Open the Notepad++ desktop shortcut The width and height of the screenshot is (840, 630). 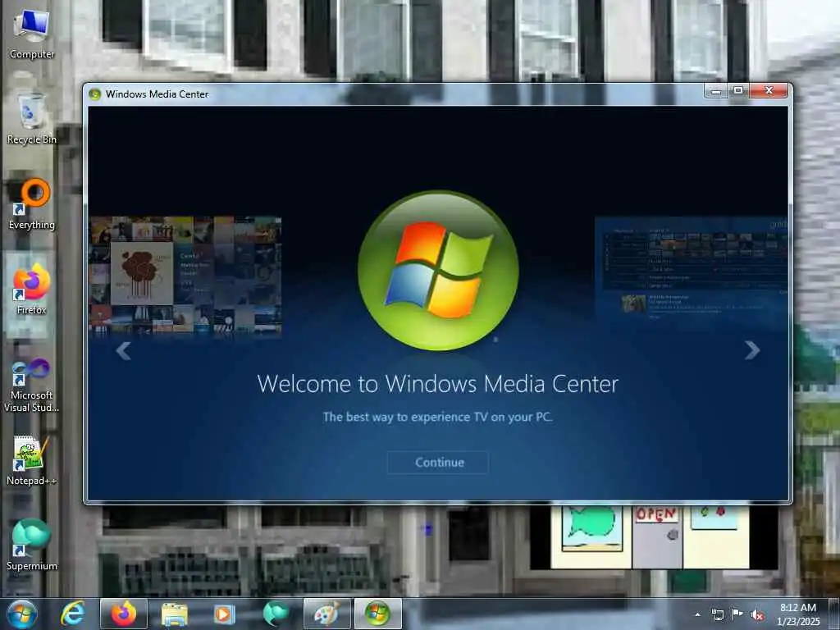point(32,461)
